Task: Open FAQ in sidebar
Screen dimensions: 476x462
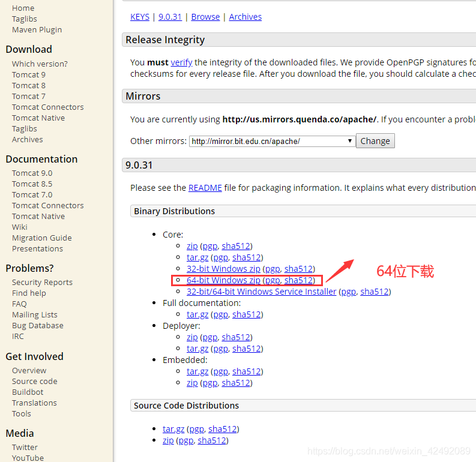Action: [19, 304]
